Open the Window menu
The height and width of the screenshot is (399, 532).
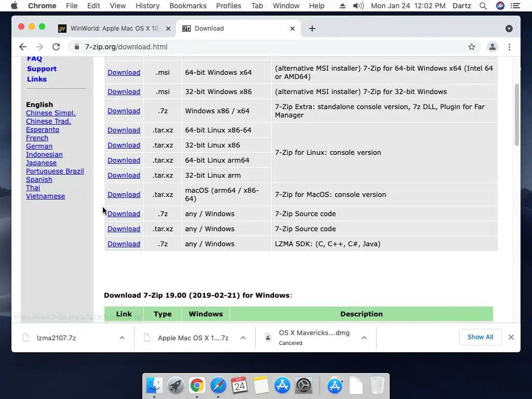(286, 6)
